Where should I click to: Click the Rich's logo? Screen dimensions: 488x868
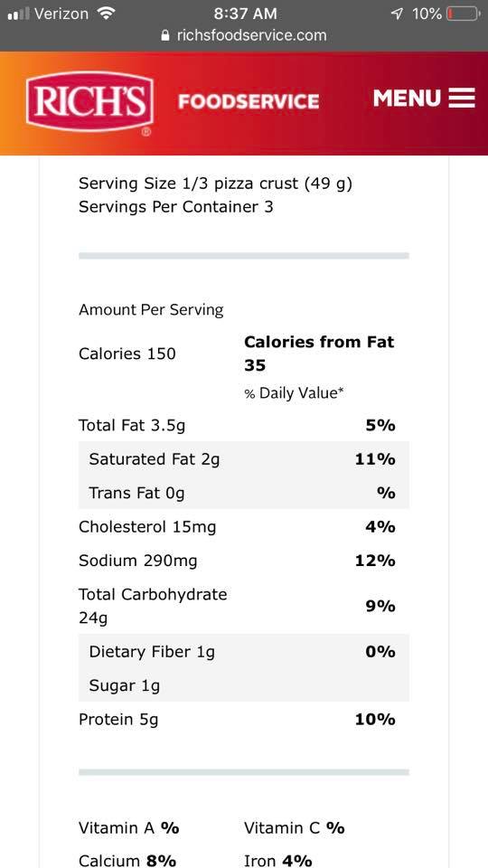pos(89,103)
